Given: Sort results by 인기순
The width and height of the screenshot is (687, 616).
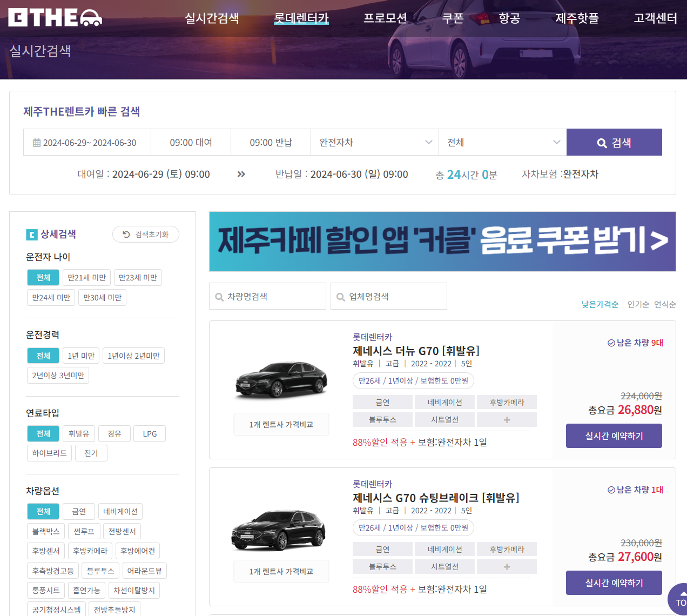Looking at the screenshot, I should (x=638, y=305).
